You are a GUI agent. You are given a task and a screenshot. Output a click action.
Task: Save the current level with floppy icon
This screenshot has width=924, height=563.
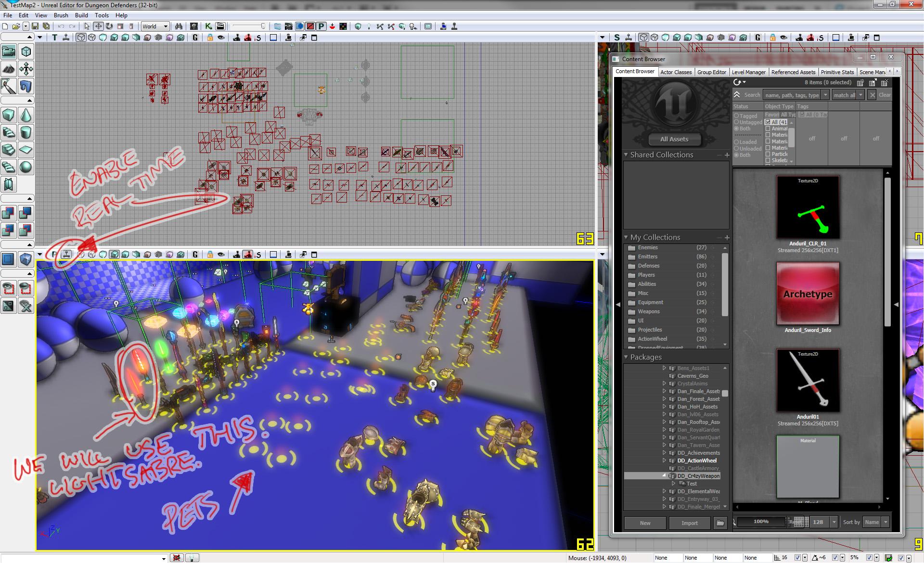pos(35,26)
